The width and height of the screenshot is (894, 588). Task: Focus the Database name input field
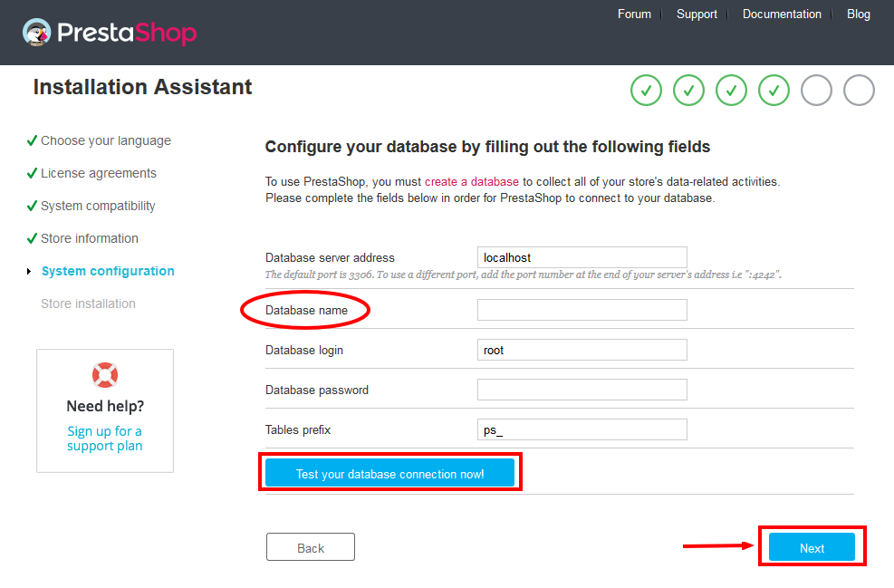[x=582, y=310]
